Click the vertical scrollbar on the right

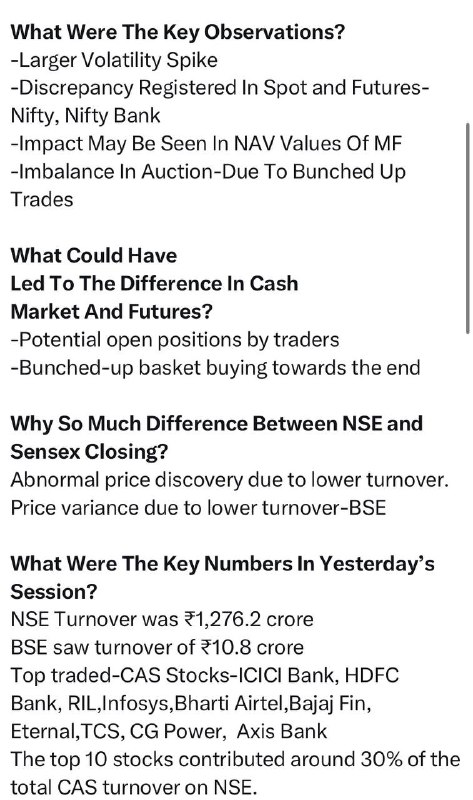click(x=467, y=228)
